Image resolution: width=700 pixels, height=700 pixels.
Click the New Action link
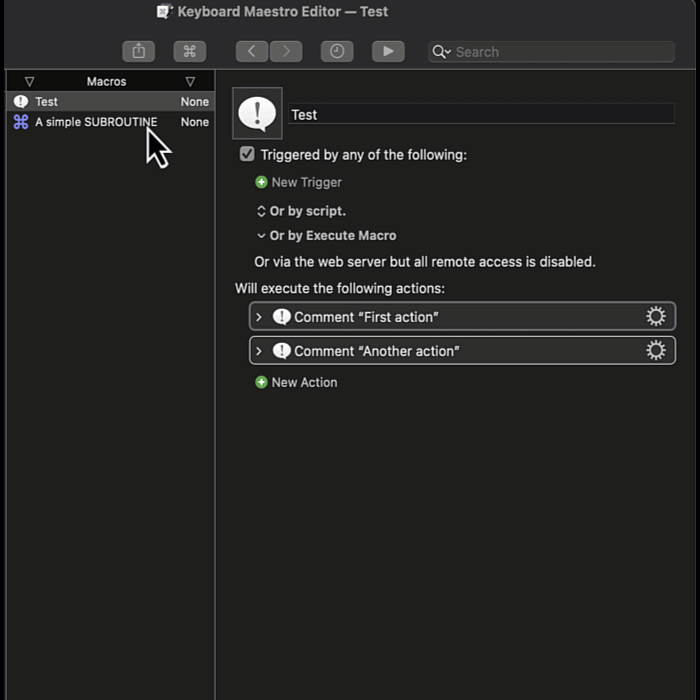(304, 382)
